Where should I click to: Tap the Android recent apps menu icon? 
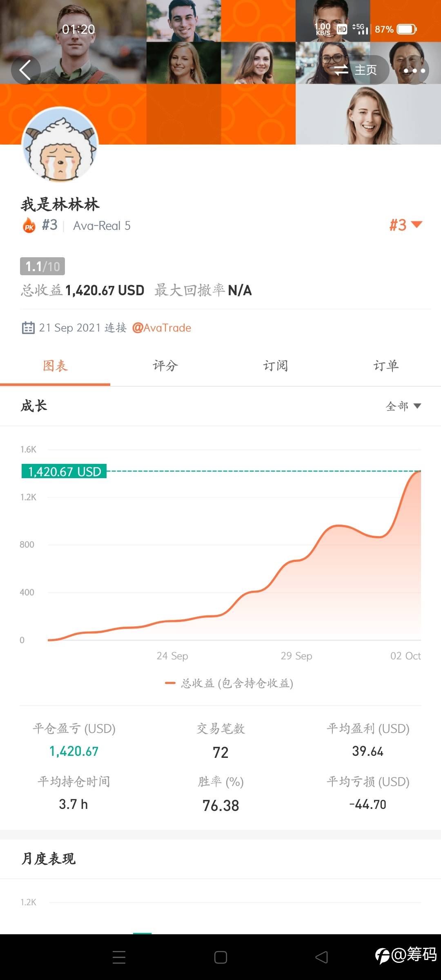pyautogui.click(x=119, y=957)
